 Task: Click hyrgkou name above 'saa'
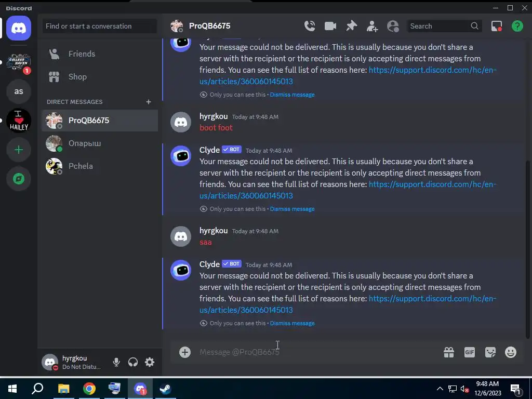pos(214,231)
